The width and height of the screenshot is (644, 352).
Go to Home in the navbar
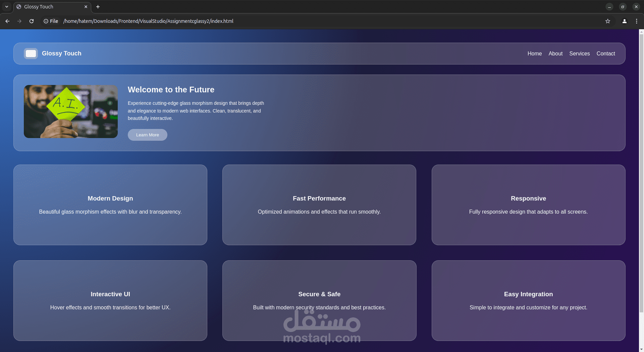[535, 54]
